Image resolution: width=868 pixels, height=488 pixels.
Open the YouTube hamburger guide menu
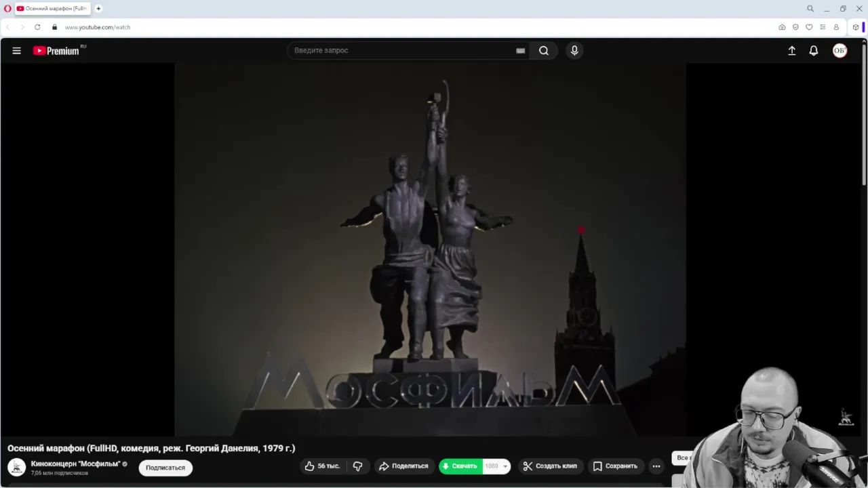pos(16,50)
